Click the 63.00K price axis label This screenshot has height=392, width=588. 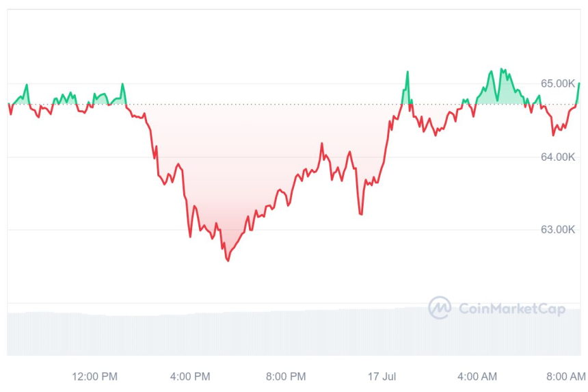[x=558, y=229]
